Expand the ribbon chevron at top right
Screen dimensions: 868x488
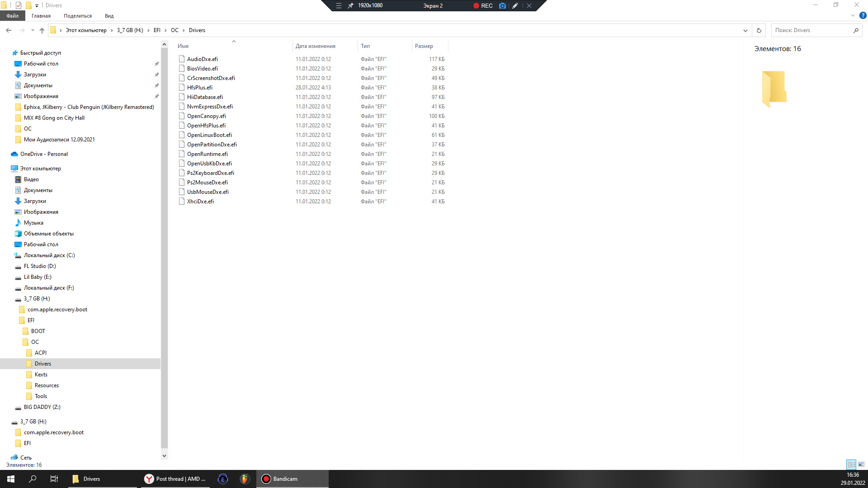coord(853,16)
